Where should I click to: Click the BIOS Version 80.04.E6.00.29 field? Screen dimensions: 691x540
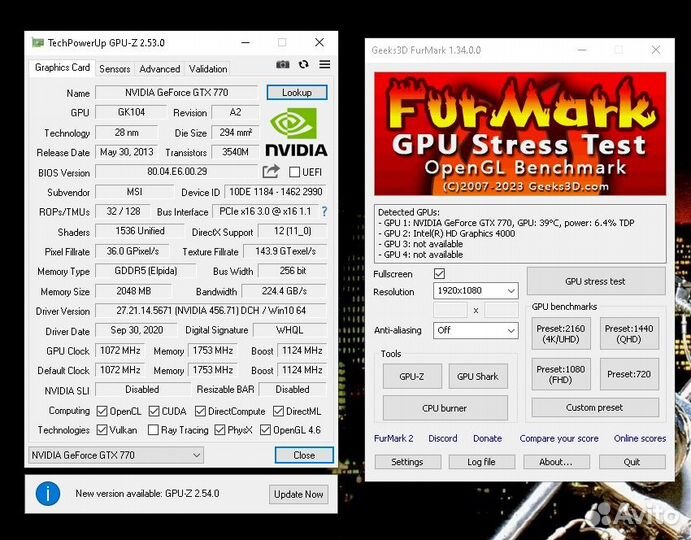tap(176, 171)
